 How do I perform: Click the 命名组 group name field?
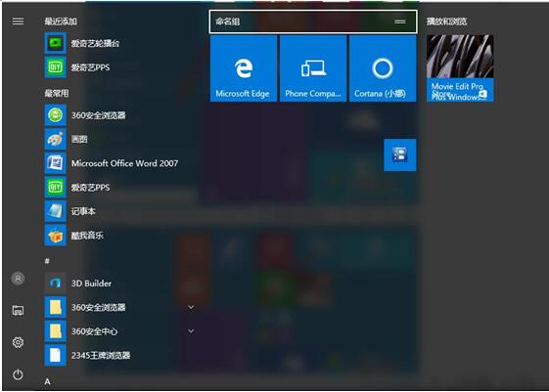pyautogui.click(x=313, y=22)
